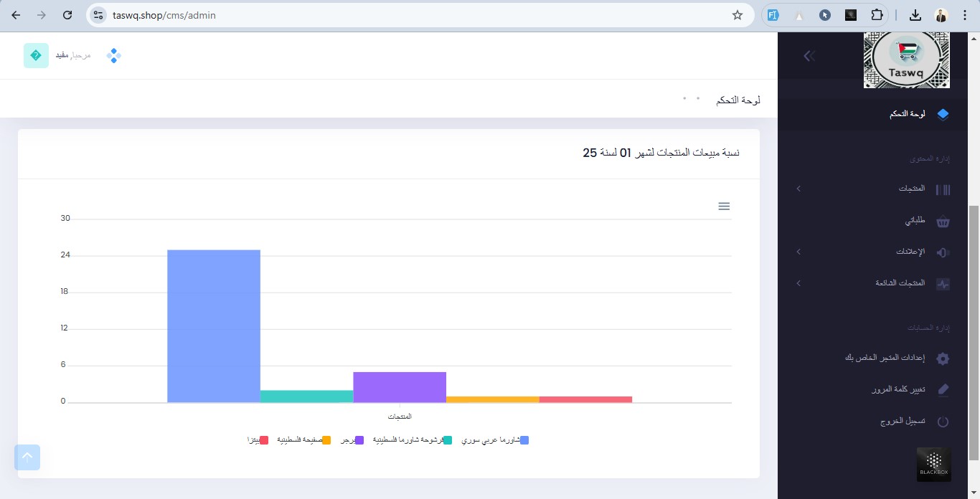Open the teal user avatar in header
Viewport: 980px width, 499px height.
(36, 56)
